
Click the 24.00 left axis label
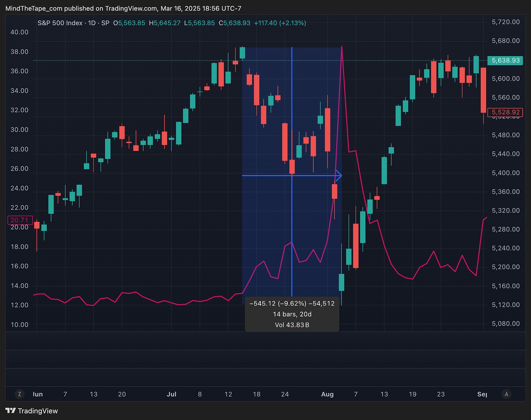(x=19, y=188)
